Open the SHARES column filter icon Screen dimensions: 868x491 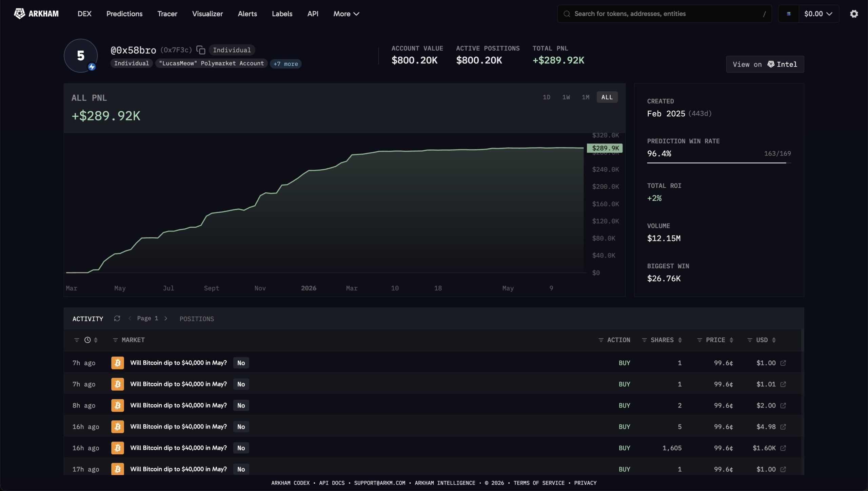point(644,340)
